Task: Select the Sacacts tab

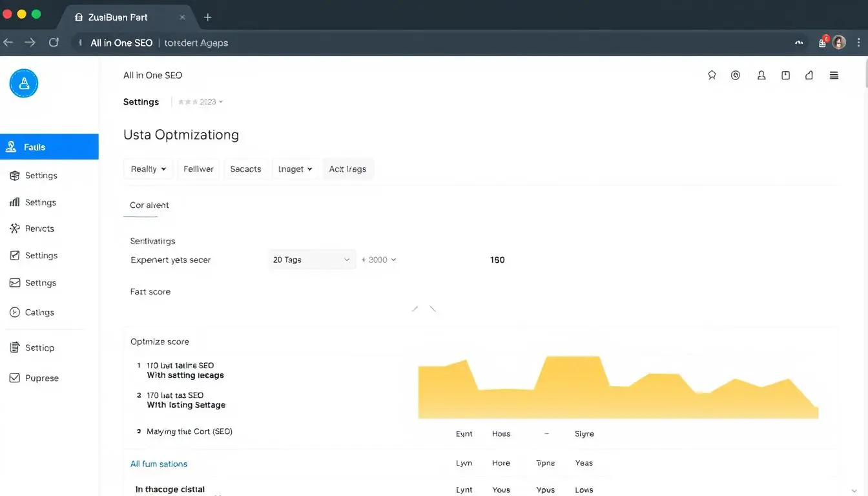Action: [245, 169]
